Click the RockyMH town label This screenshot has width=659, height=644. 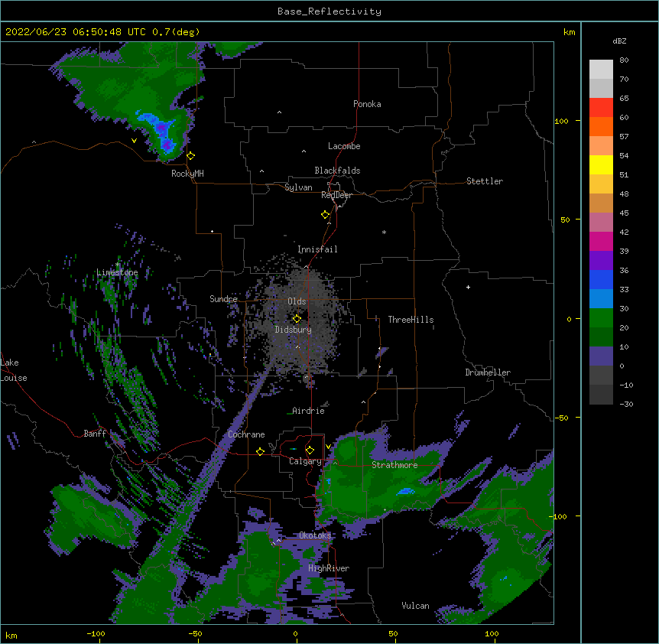187,174
